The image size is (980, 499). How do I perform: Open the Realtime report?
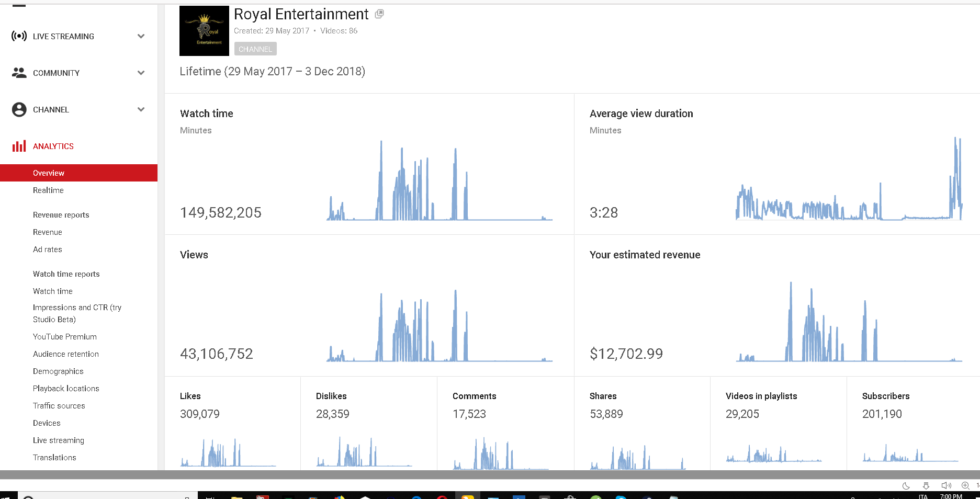coord(48,190)
